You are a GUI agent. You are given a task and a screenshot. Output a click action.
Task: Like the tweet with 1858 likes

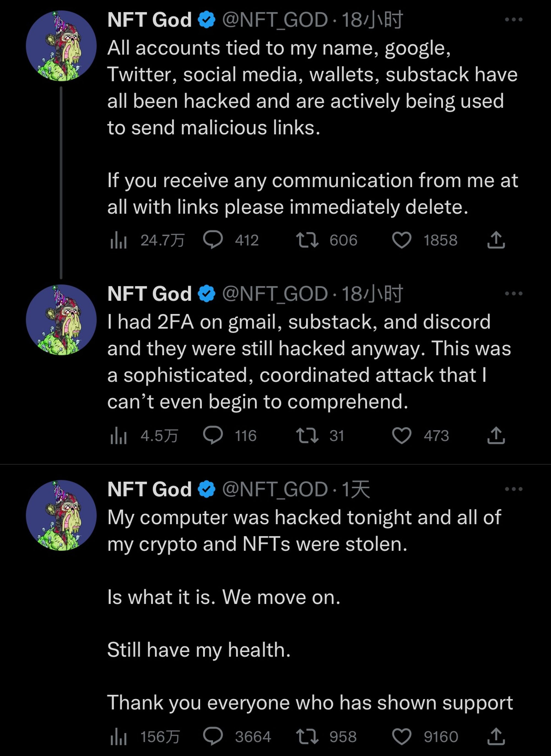(x=402, y=240)
